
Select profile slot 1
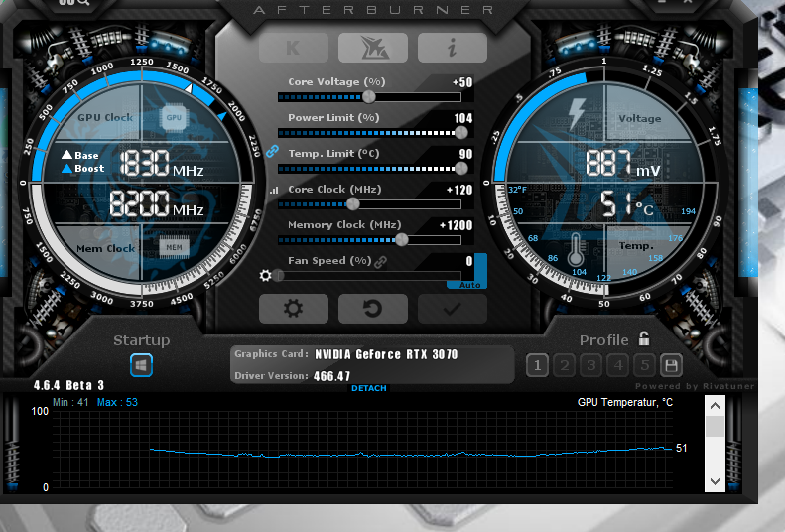tap(537, 366)
